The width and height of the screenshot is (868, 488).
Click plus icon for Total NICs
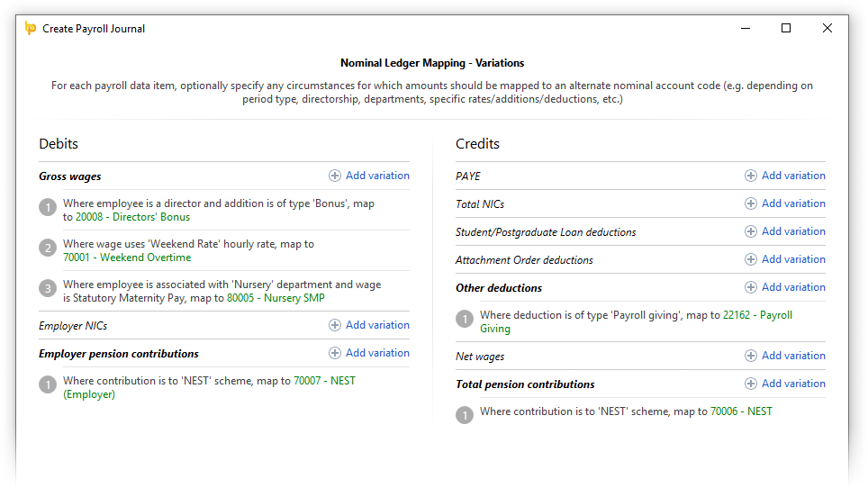[x=750, y=203]
